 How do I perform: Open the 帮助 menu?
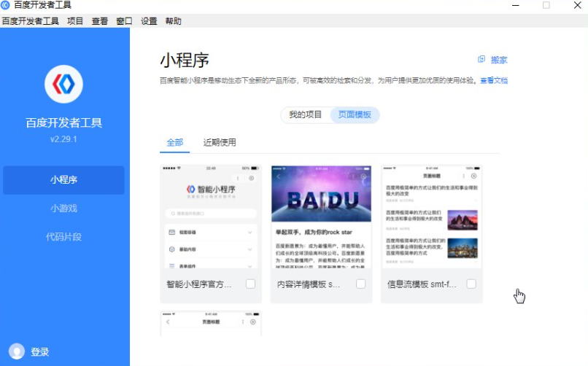click(173, 21)
